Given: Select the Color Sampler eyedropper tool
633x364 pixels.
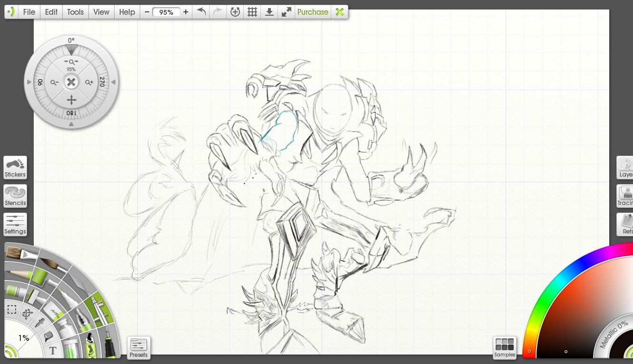Looking at the screenshot, I should (40, 323).
